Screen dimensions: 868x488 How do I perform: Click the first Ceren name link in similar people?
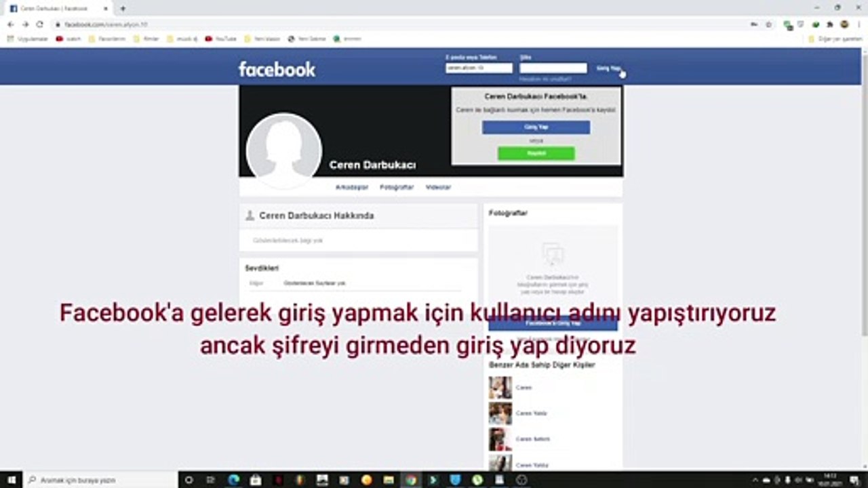pyautogui.click(x=524, y=388)
